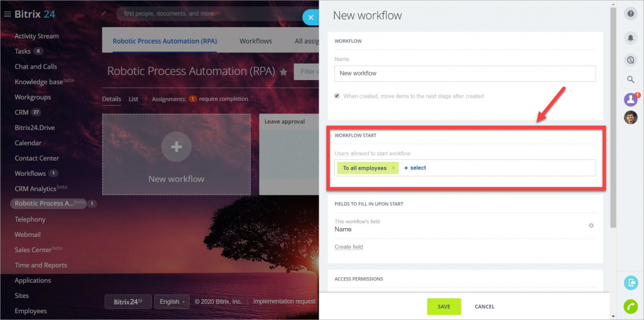Viewport: 644px width, 320px height.
Task: Open Calendar in sidebar
Action: [28, 143]
